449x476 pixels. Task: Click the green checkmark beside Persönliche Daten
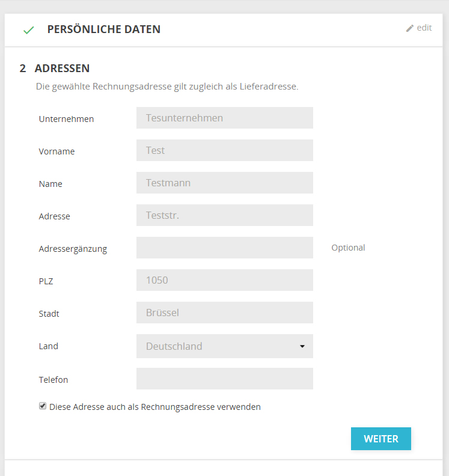coord(28,30)
